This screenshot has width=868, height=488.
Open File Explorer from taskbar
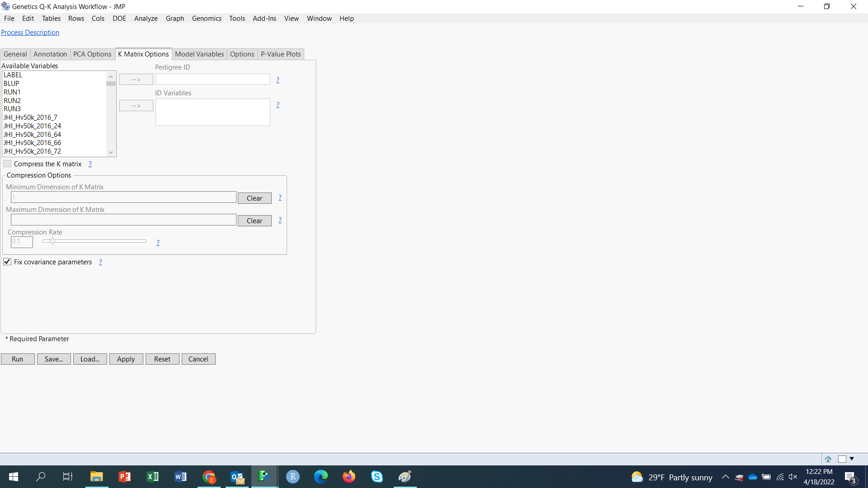click(x=96, y=477)
